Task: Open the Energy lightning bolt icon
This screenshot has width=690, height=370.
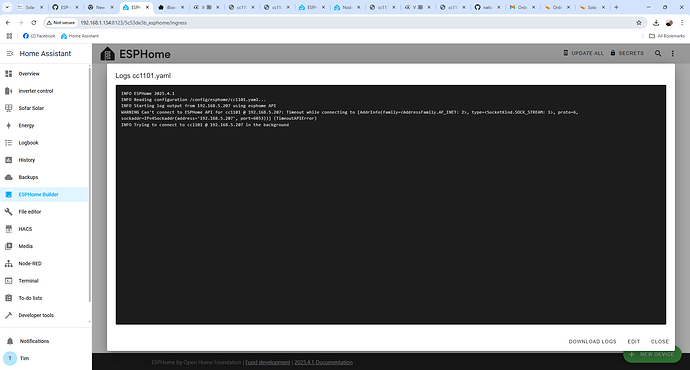Action: [8, 125]
